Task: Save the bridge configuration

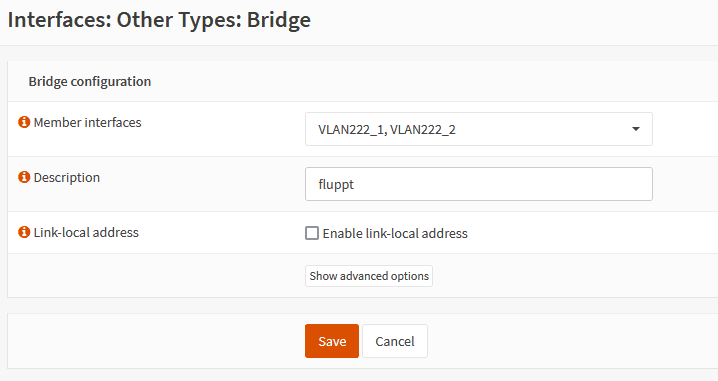Action: (332, 341)
